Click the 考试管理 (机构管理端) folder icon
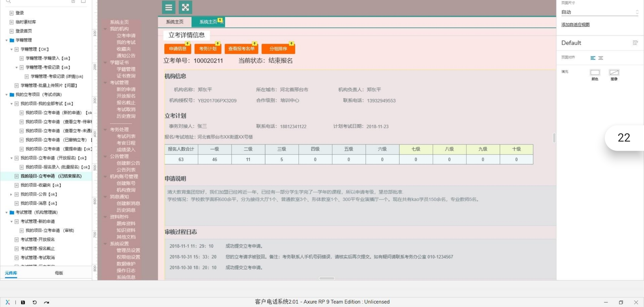 12,212
